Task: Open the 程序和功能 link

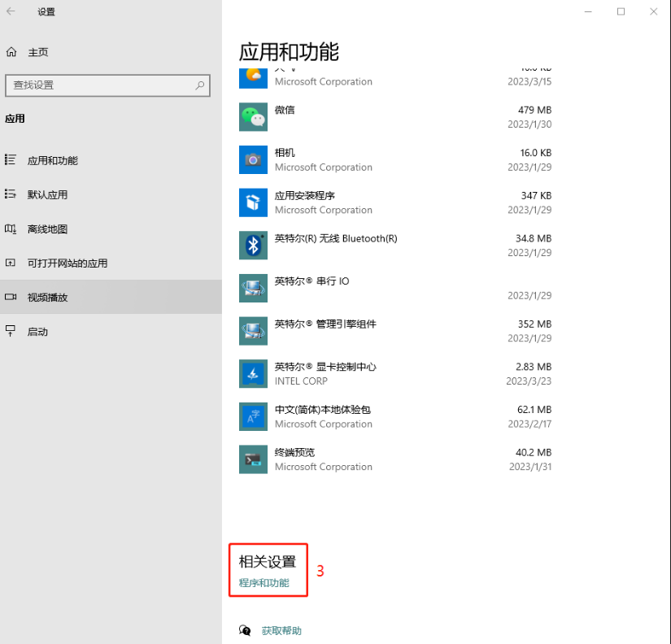Action: coord(264,583)
